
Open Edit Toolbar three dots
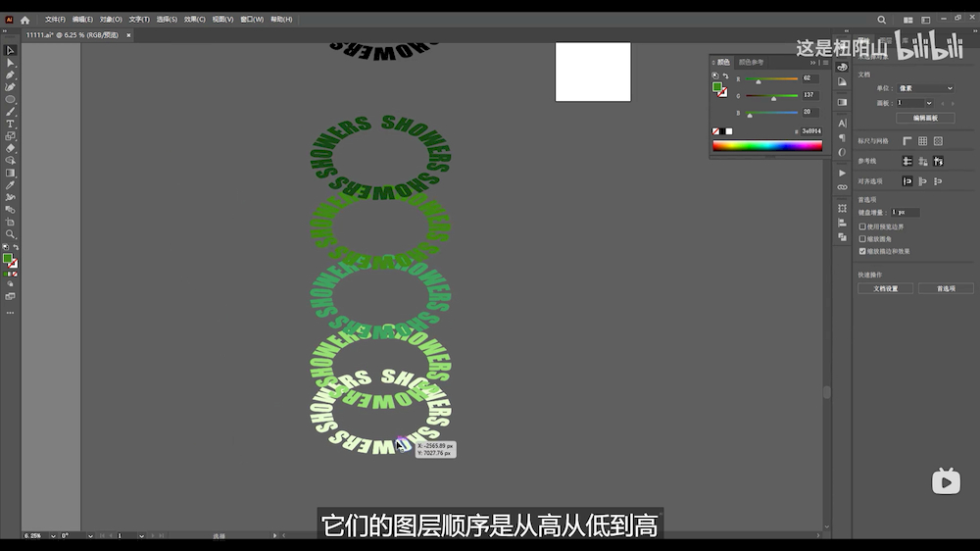pos(10,312)
